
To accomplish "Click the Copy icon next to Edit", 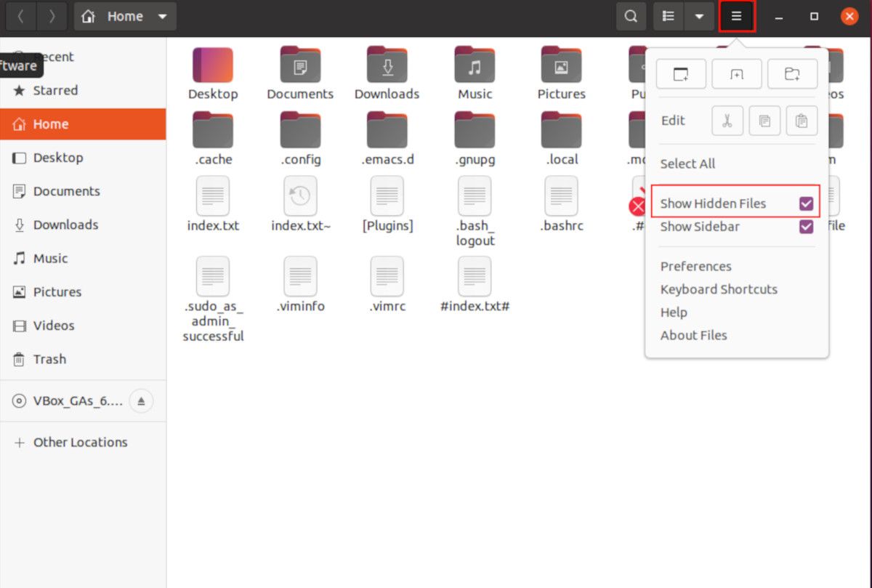I will tap(764, 121).
